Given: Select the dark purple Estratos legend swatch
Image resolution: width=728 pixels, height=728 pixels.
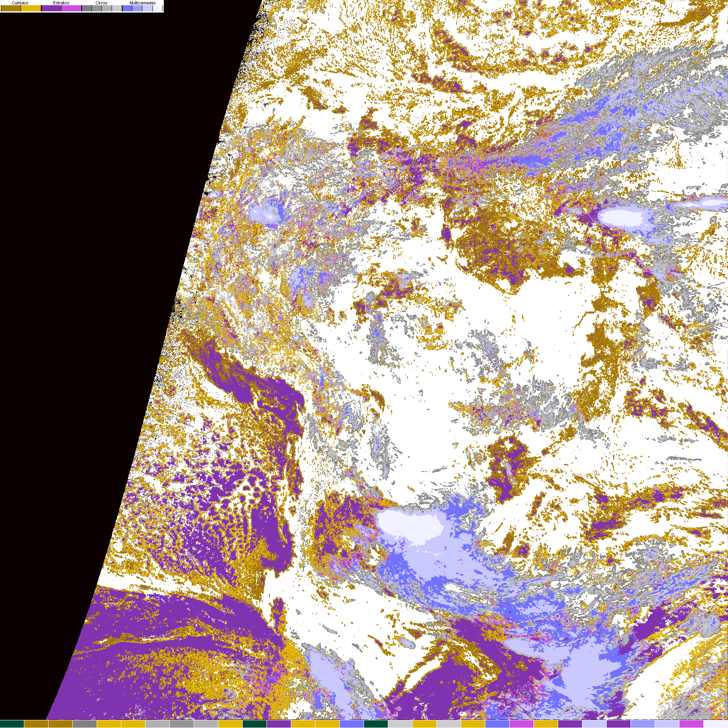Looking at the screenshot, I should pos(51,8).
